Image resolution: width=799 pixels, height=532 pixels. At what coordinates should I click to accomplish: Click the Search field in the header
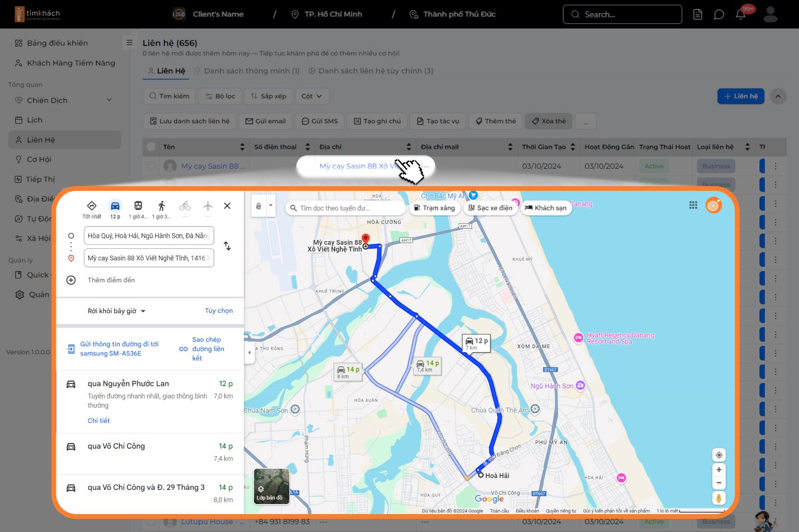pos(622,14)
